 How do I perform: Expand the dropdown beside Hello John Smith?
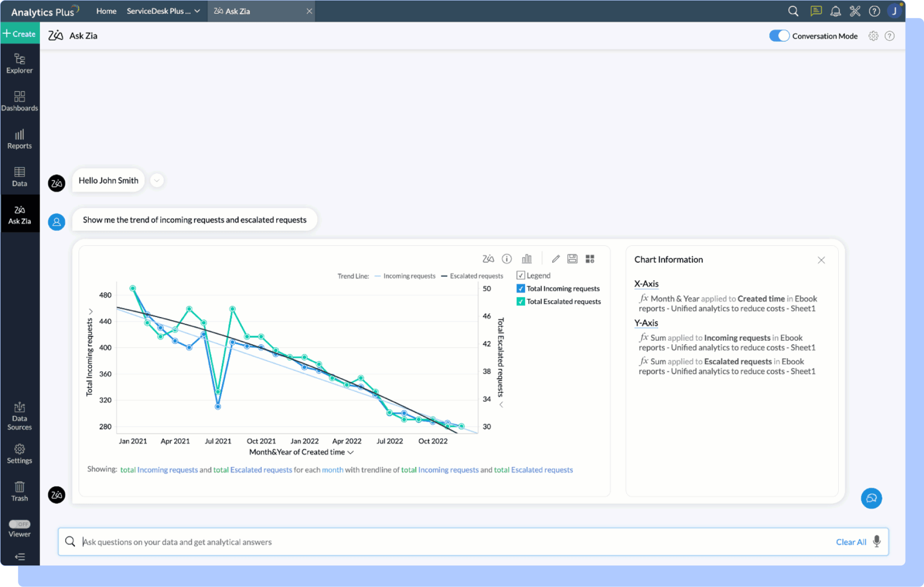pyautogui.click(x=157, y=181)
